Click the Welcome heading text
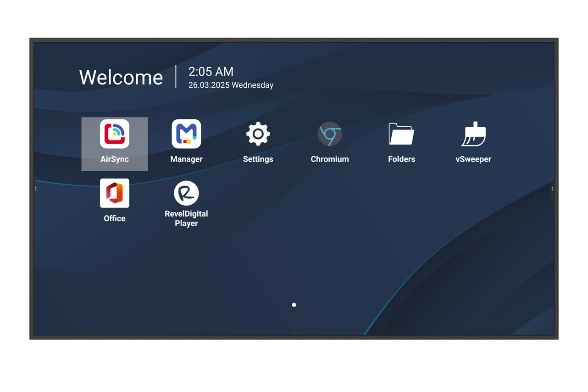The width and height of the screenshot is (588, 392). (x=121, y=78)
